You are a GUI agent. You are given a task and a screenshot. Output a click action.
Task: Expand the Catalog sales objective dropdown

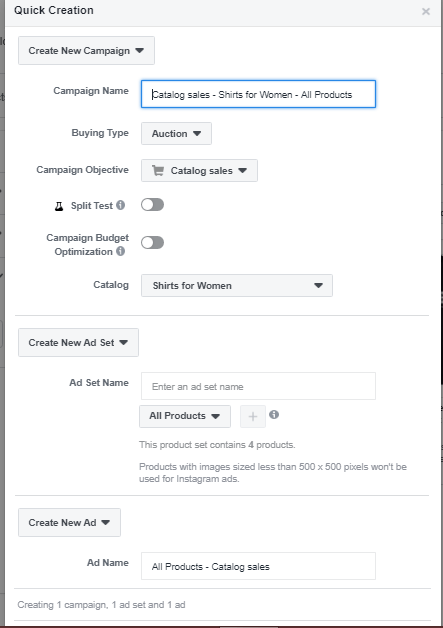click(199, 171)
